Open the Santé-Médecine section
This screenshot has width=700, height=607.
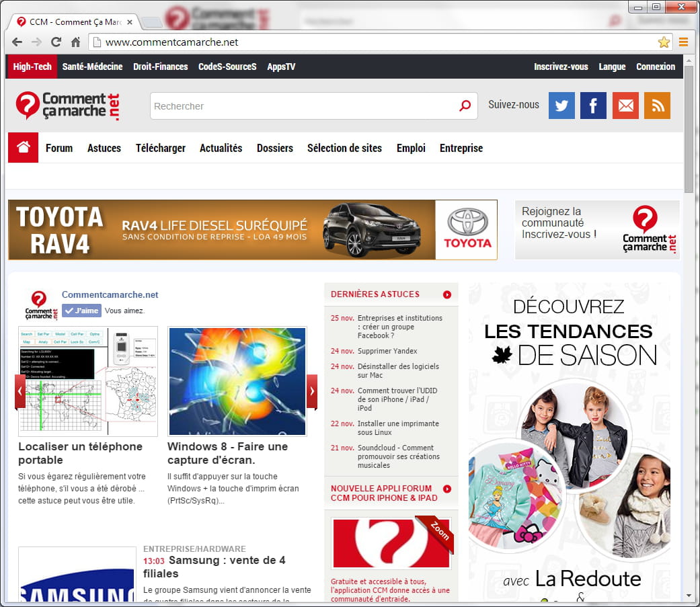pos(92,67)
